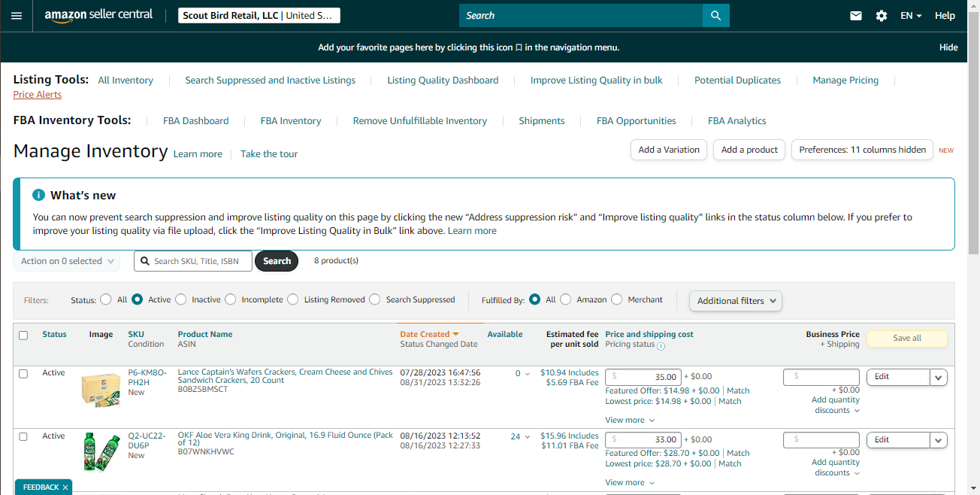The width and height of the screenshot is (980, 495).
Task: Open FBA Inventory tool
Action: point(291,121)
